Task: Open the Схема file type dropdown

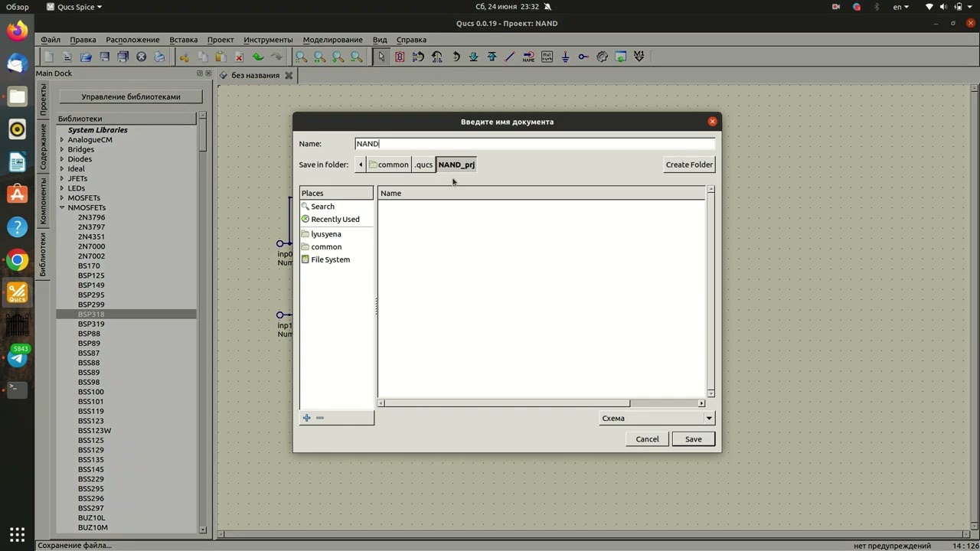Action: click(656, 418)
